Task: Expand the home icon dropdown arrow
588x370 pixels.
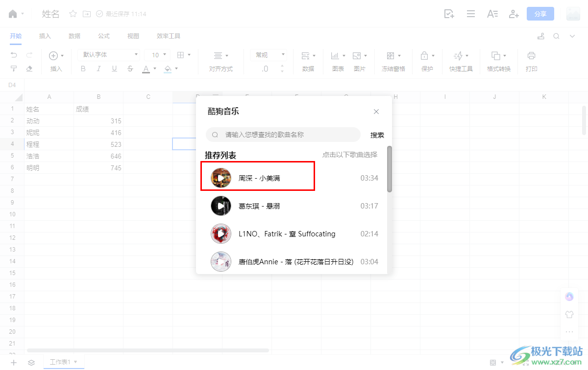Action: point(23,14)
